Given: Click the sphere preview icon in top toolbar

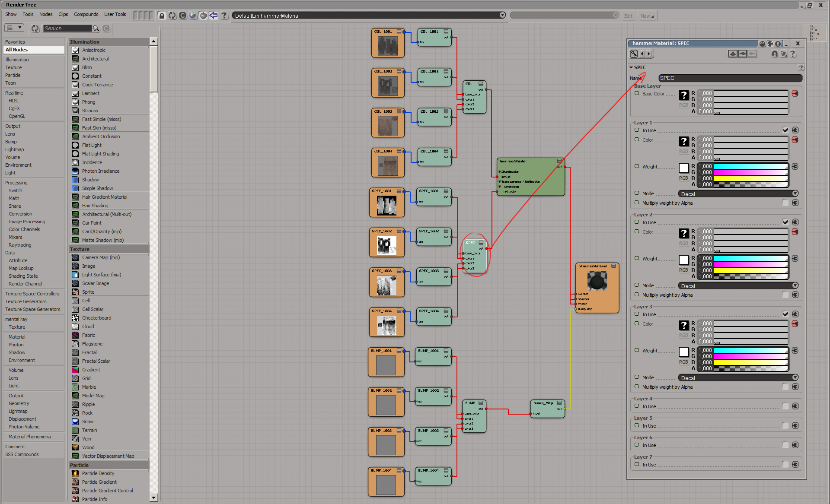Looking at the screenshot, I should pyautogui.click(x=203, y=16).
